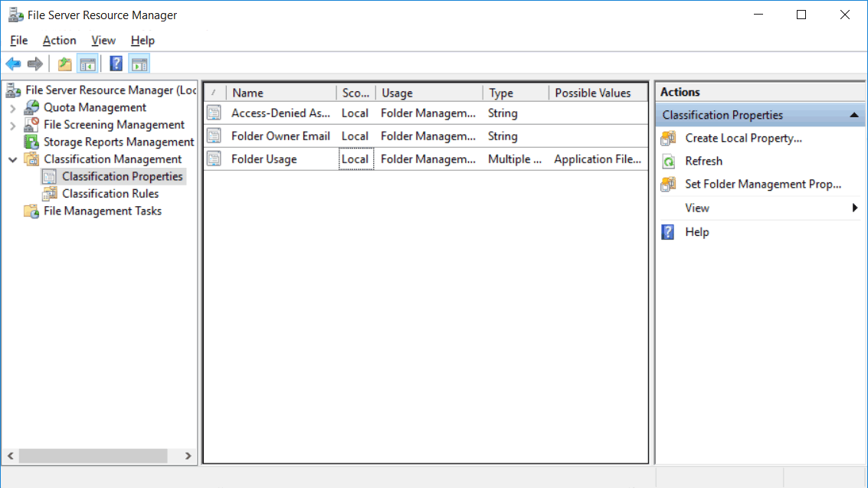Image resolution: width=868 pixels, height=488 pixels.
Task: Click the Create Local Property icon
Action: (668, 139)
